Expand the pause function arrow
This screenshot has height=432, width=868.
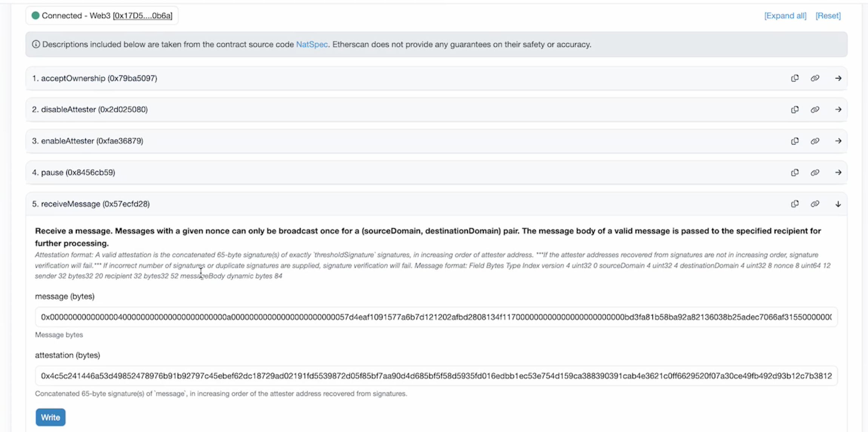838,173
